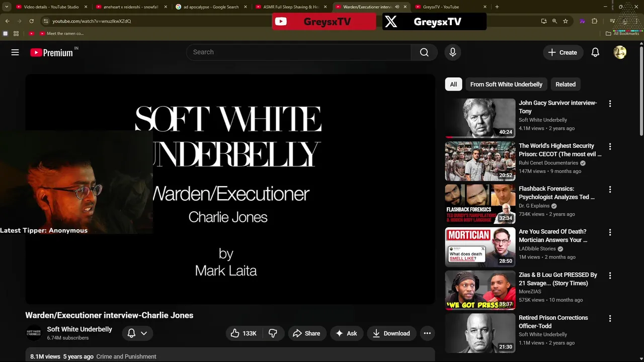This screenshot has width=644, height=362.
Task: Click the Download button
Action: [391, 333]
